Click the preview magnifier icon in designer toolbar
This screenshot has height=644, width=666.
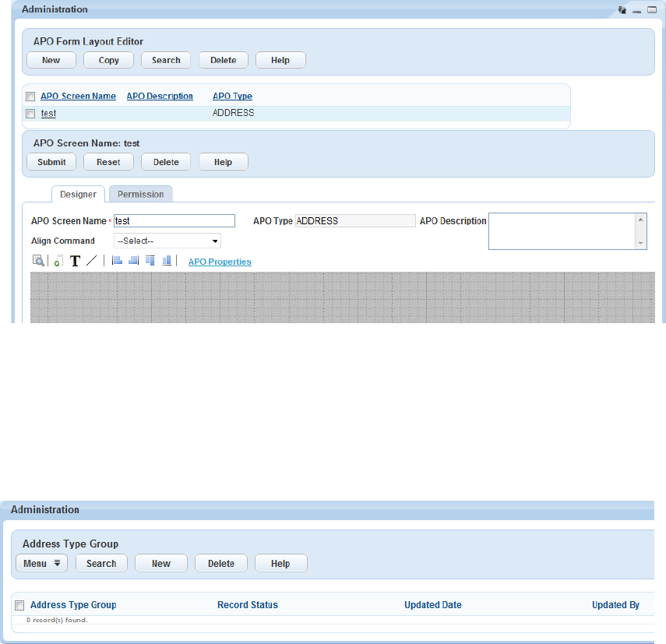pyautogui.click(x=38, y=261)
